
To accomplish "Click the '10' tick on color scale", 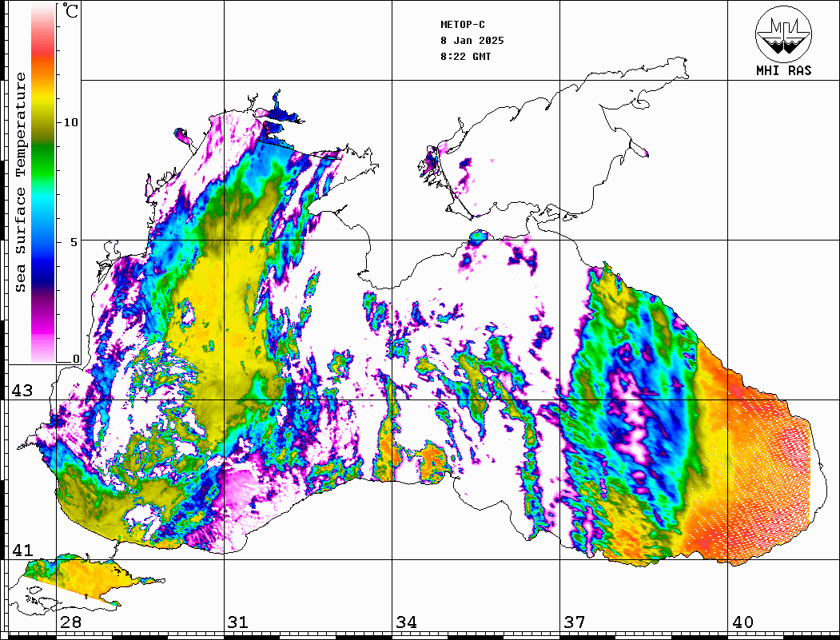I will click(x=70, y=122).
